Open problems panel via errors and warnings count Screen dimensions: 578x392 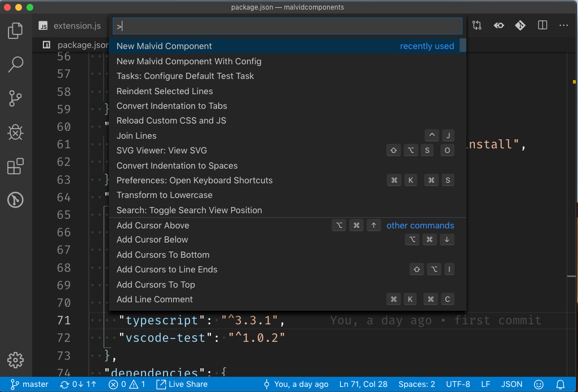pyautogui.click(x=127, y=384)
